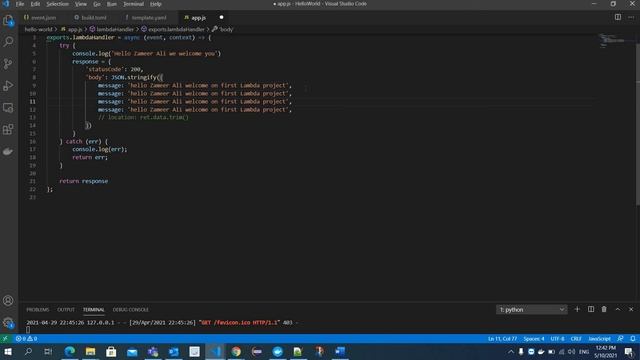
Task: Click body symbol in breadcrumb
Action: point(226,29)
